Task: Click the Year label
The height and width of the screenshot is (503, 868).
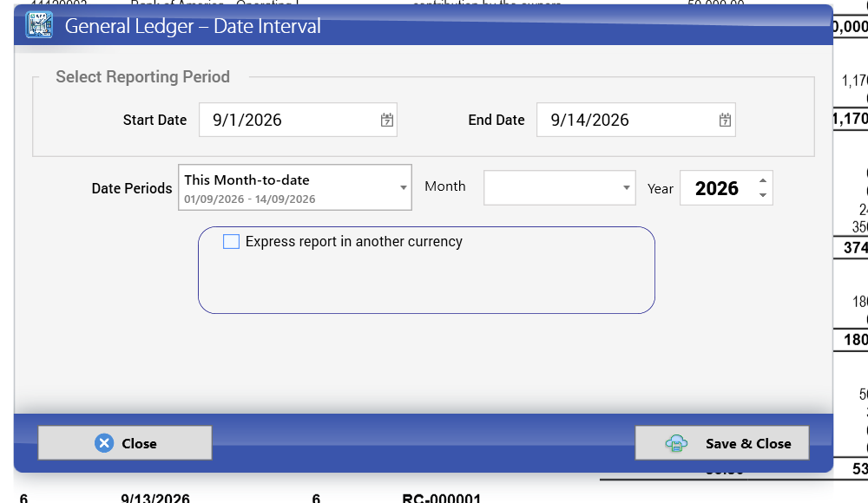Action: (x=661, y=189)
